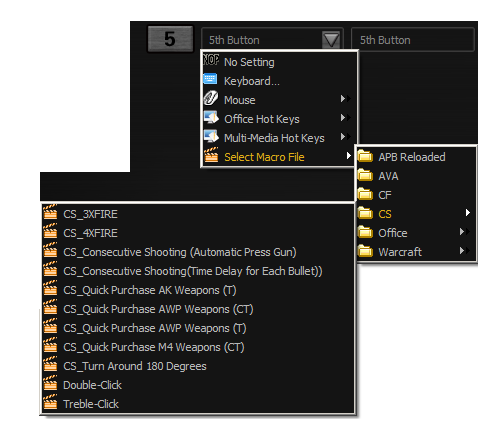Click icon beside Quick Purchase AWP Weapons (T)
Screen dimensions: 487x429
click(x=50, y=326)
